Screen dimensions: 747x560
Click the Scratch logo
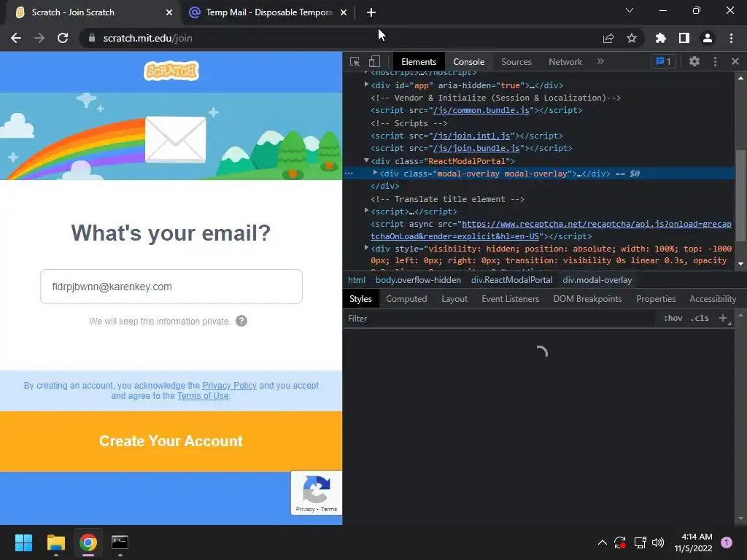click(x=171, y=71)
